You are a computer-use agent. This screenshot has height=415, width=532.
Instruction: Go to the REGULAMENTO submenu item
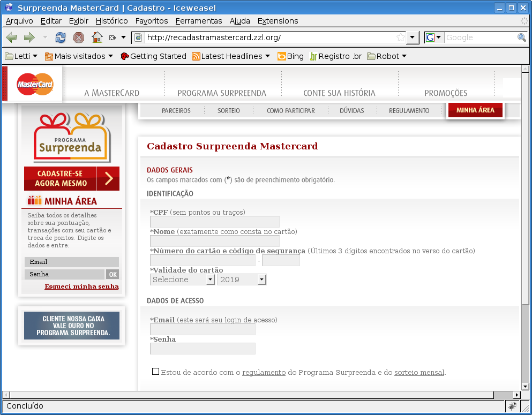click(409, 110)
